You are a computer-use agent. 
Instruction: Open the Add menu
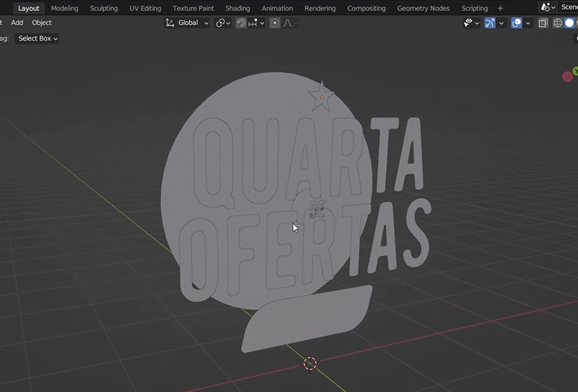(x=17, y=23)
